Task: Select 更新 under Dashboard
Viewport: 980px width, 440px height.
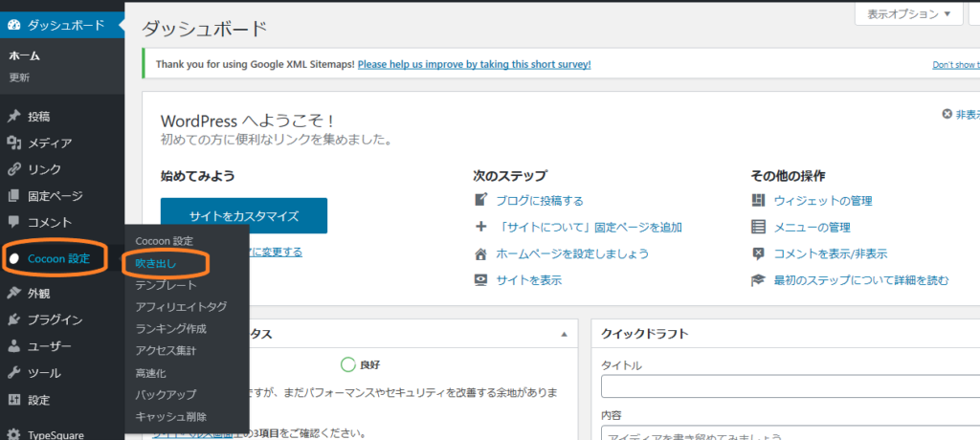Action: click(x=19, y=78)
